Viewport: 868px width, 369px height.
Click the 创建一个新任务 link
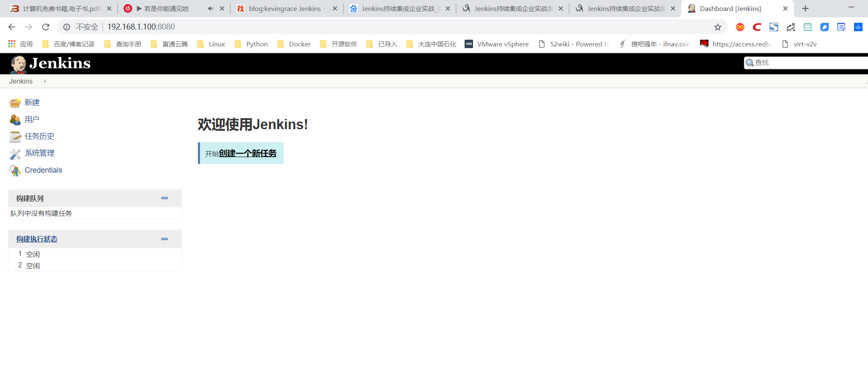coord(248,153)
